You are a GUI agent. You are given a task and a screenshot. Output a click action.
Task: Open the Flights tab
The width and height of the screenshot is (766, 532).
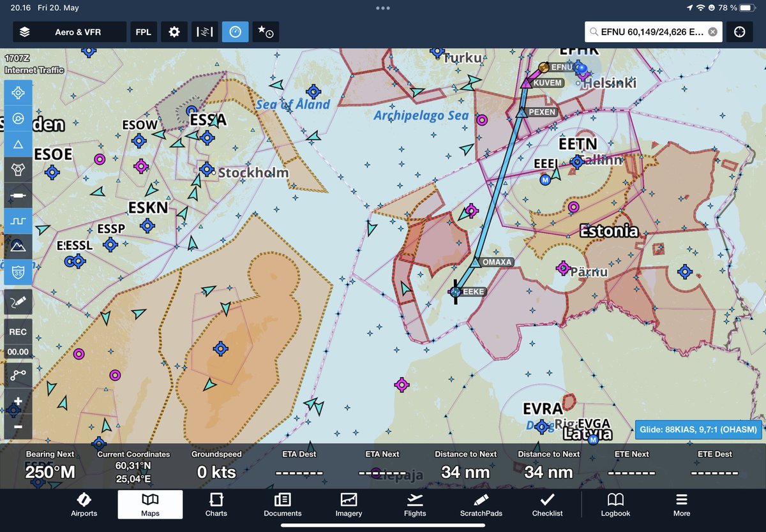[415, 505]
